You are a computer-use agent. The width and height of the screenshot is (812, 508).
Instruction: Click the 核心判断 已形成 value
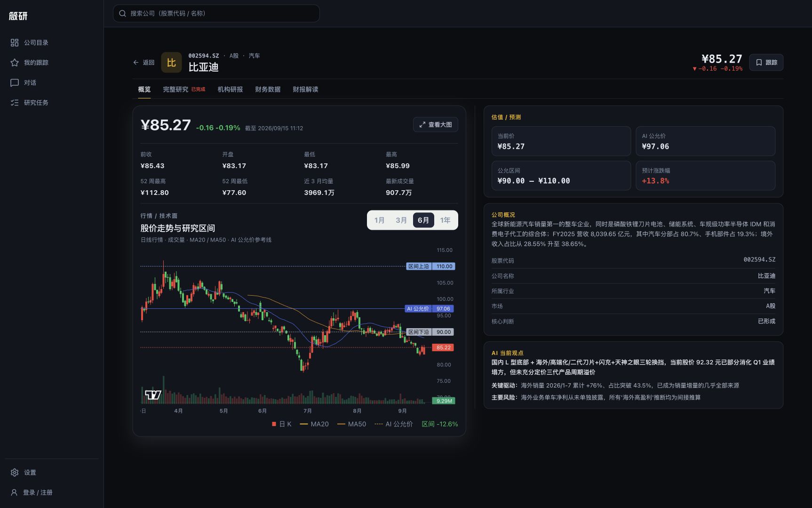[x=766, y=321]
